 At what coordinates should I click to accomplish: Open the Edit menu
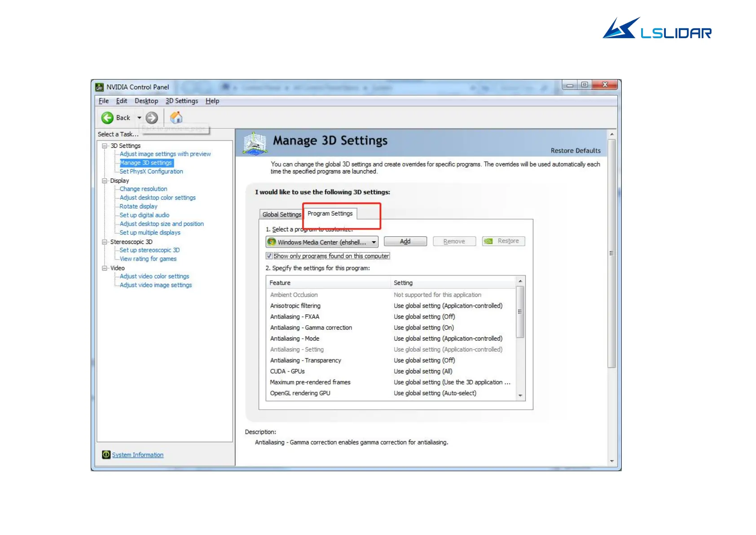(x=122, y=101)
